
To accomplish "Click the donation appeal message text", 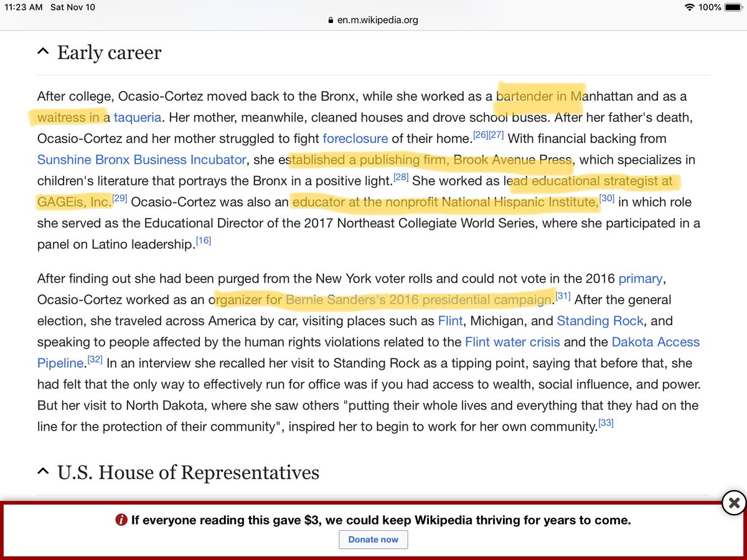I will click(381, 520).
